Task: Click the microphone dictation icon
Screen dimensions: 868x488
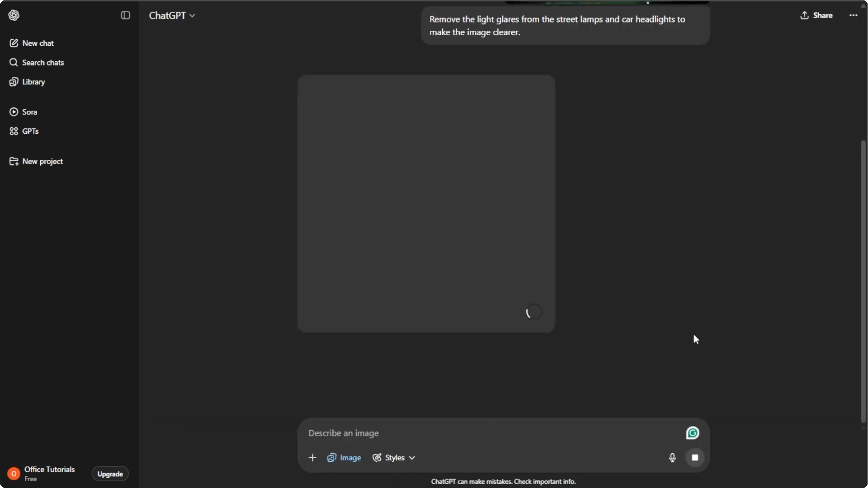Action: (x=672, y=458)
